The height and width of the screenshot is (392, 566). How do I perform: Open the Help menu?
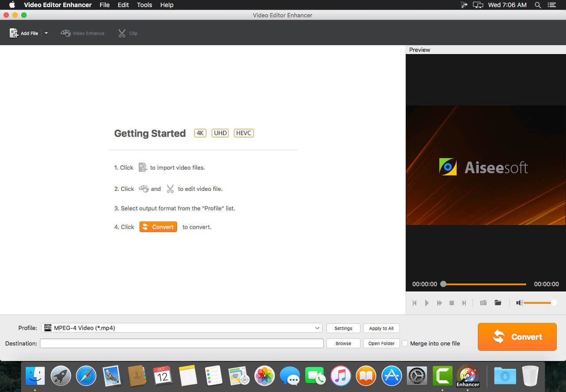[x=167, y=5]
